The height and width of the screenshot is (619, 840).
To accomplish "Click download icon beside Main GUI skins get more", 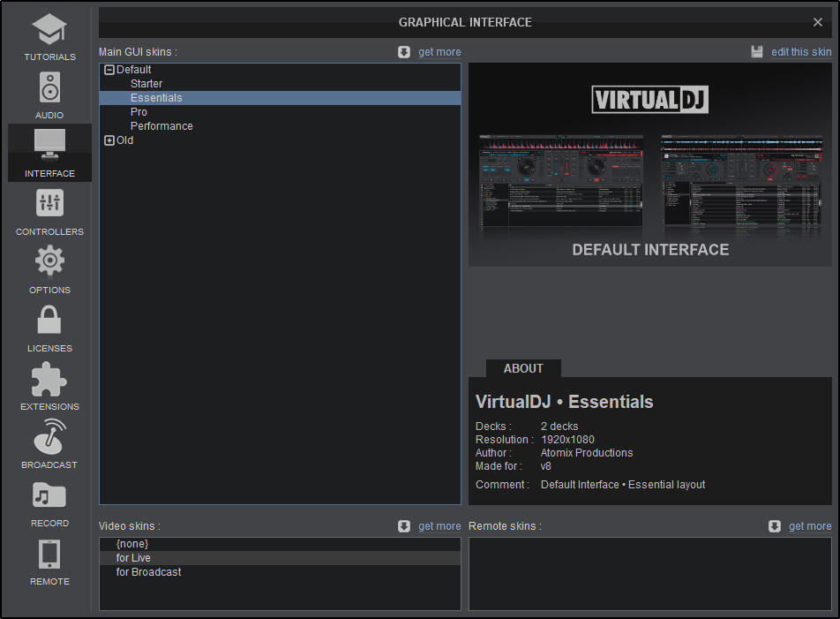I will pos(404,52).
